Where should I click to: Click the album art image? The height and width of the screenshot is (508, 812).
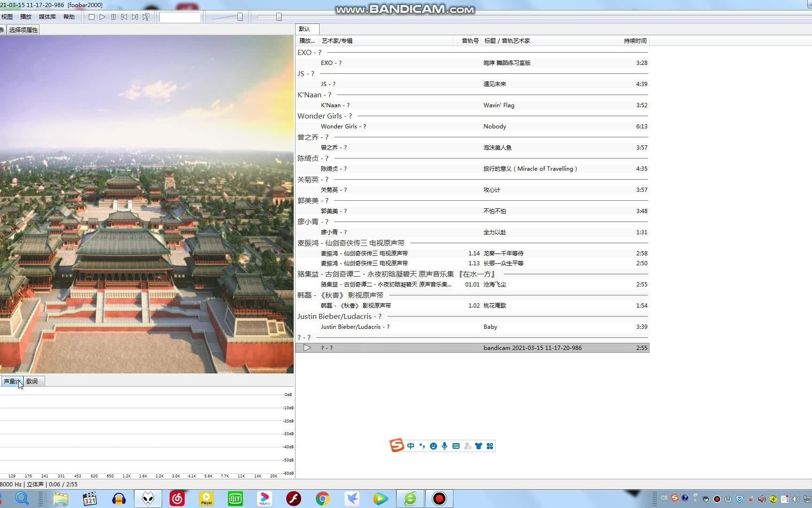point(147,204)
